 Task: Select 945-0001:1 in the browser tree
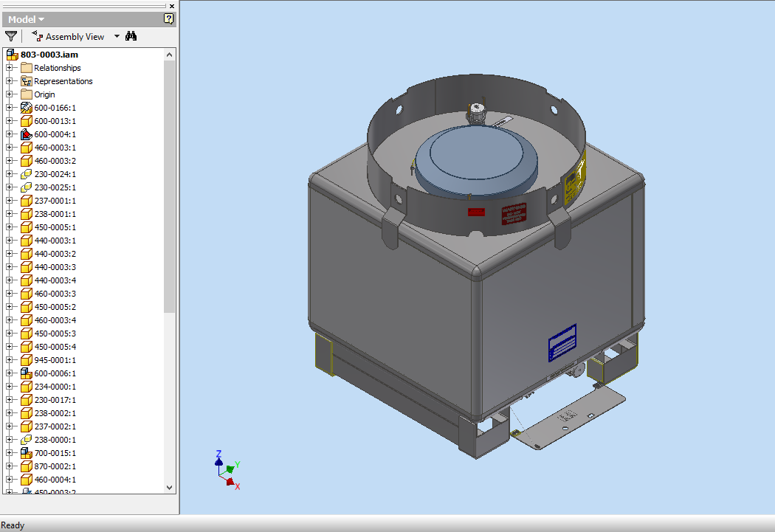pyautogui.click(x=54, y=359)
